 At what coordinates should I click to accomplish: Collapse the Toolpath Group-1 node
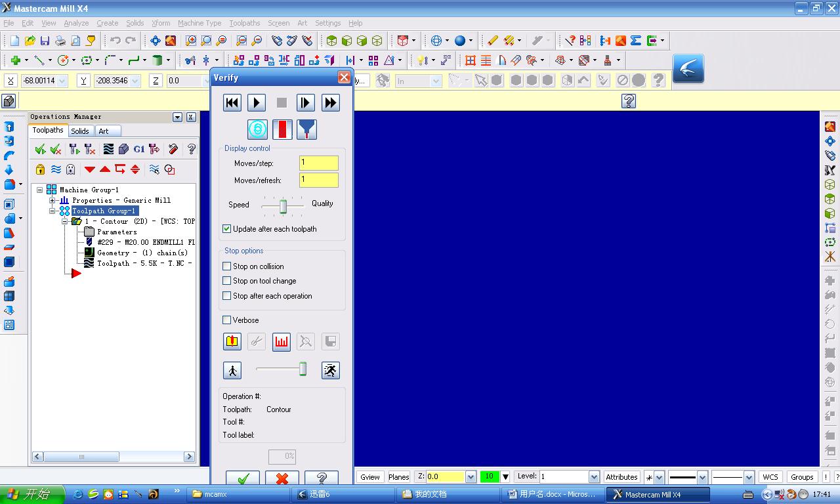tap(52, 211)
